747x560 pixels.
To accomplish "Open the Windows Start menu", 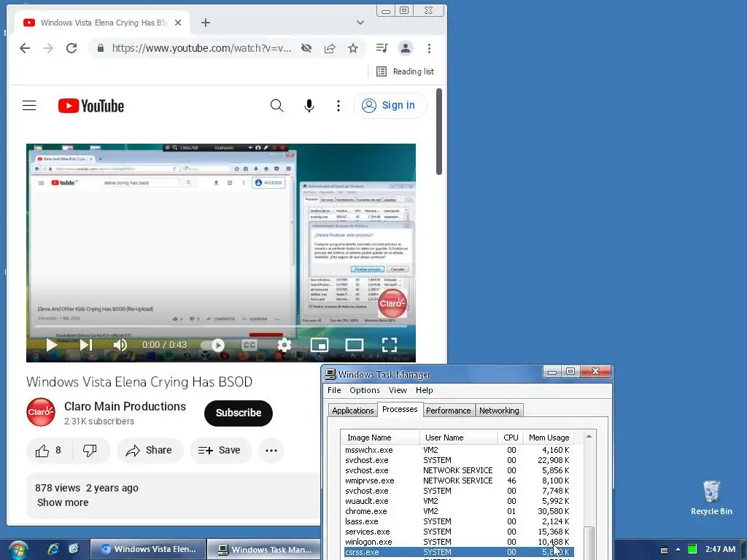I will pos(18,550).
